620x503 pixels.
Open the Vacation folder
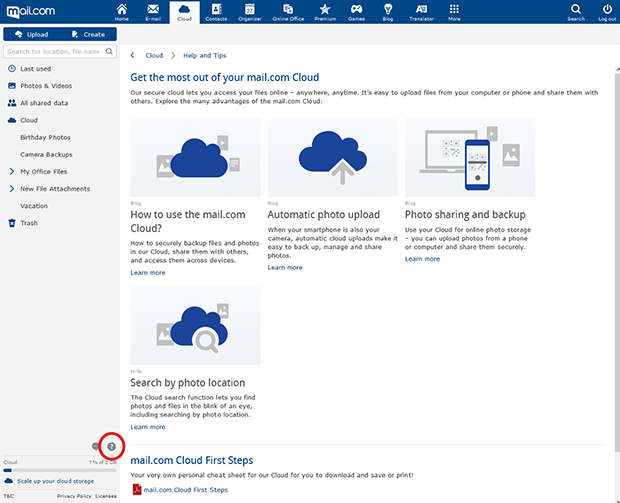(34, 206)
